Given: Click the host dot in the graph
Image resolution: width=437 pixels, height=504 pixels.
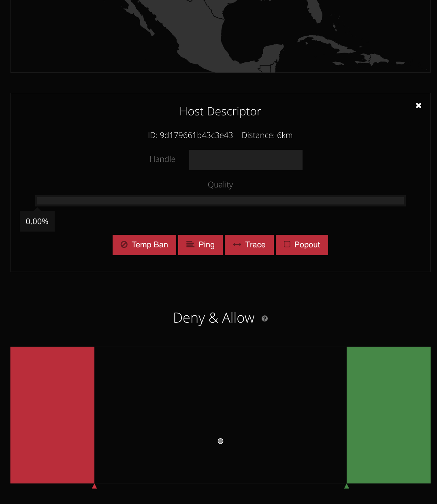Looking at the screenshot, I should click(220, 441).
